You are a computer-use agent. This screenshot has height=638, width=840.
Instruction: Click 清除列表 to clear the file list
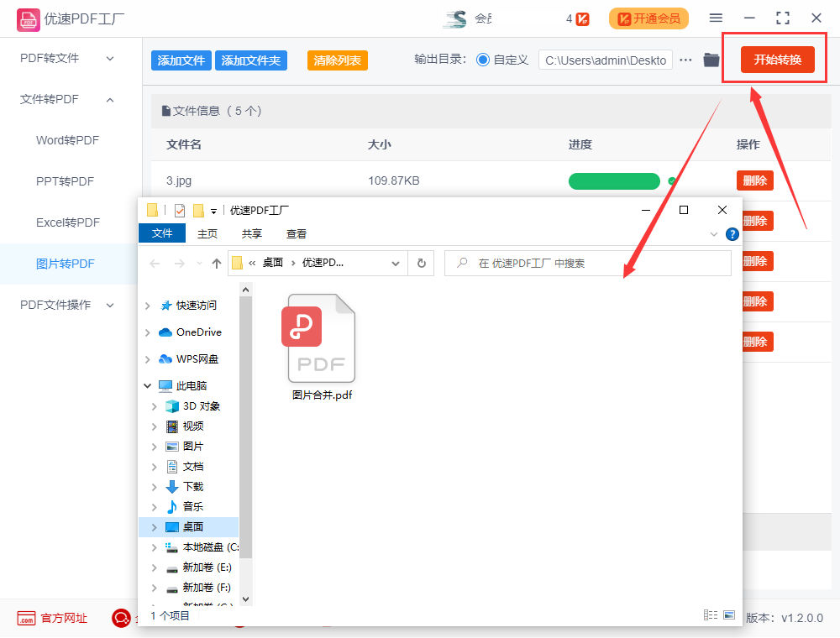click(337, 60)
